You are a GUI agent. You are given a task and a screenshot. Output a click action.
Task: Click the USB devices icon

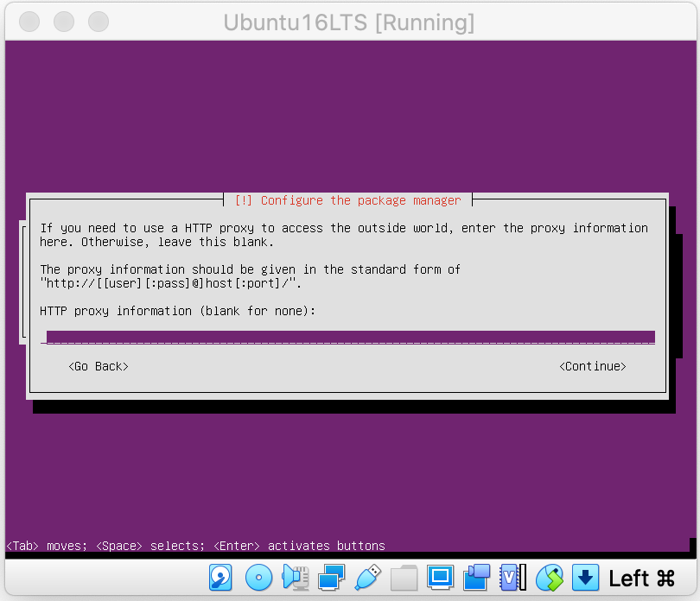coord(367,577)
